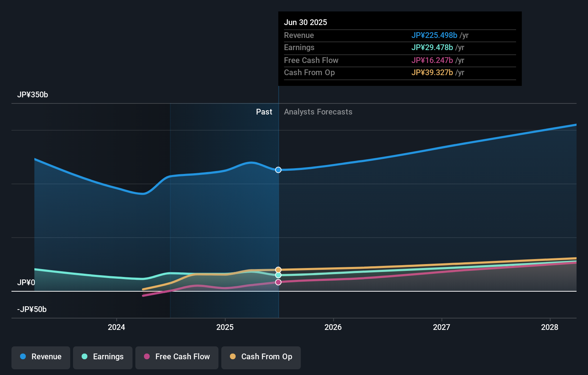The image size is (588, 375).
Task: Select the pink Free Cash Flow data point
Action: click(x=278, y=282)
